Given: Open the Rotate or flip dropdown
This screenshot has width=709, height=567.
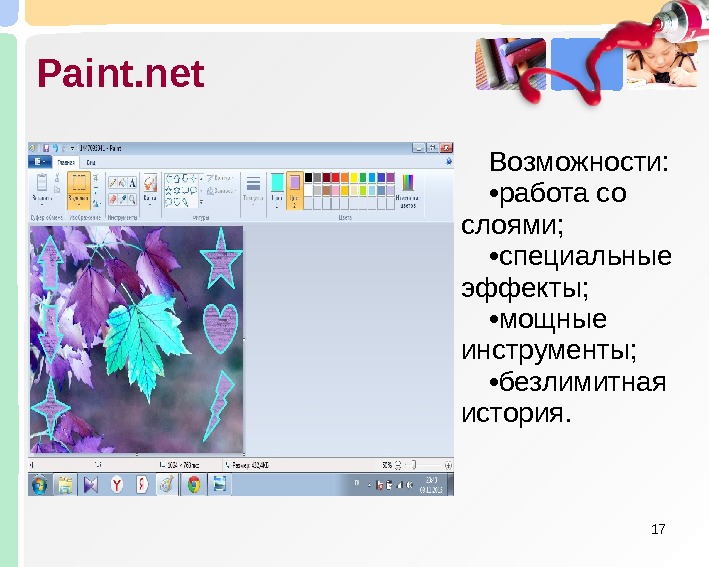Looking at the screenshot, I should pos(96,204).
